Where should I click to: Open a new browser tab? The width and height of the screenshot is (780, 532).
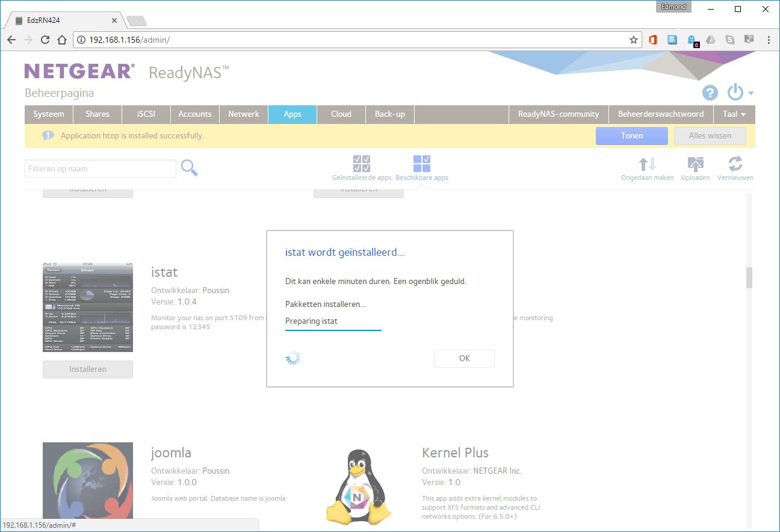click(137, 21)
